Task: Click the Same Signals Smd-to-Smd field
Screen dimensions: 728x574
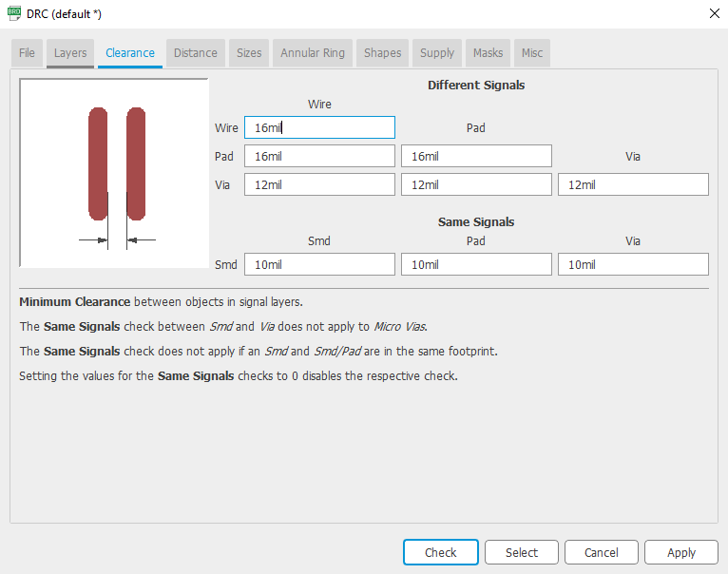Action: click(319, 264)
